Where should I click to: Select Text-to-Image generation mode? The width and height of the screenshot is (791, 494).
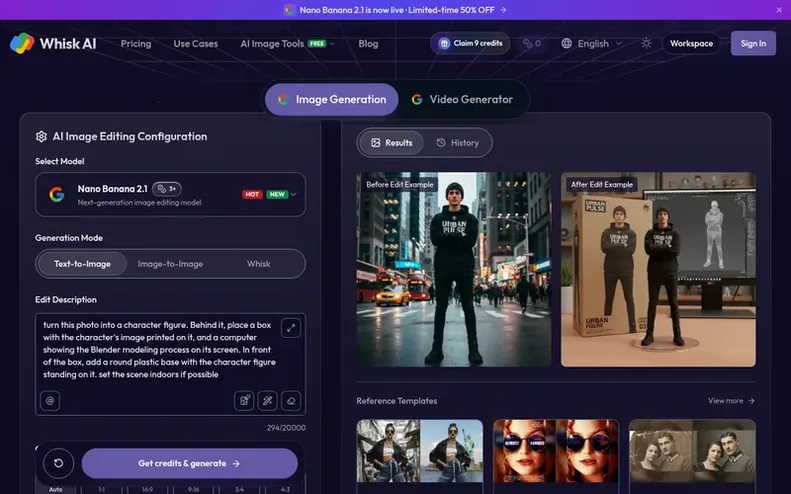click(x=82, y=264)
